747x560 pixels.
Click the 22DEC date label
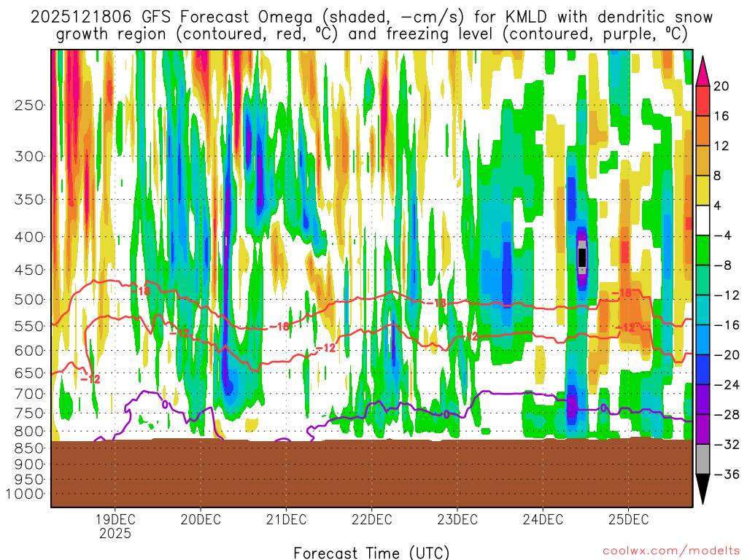371,519
